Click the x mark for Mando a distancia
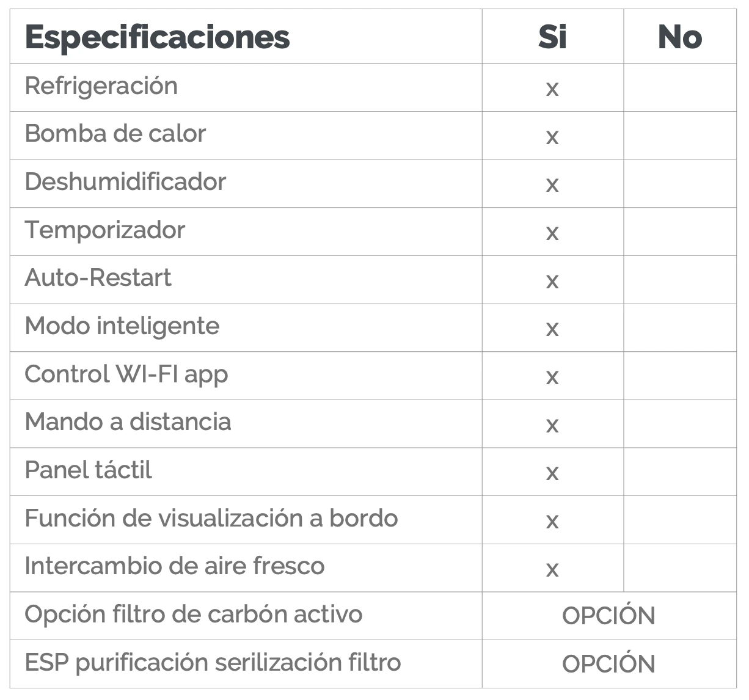 tap(552, 425)
